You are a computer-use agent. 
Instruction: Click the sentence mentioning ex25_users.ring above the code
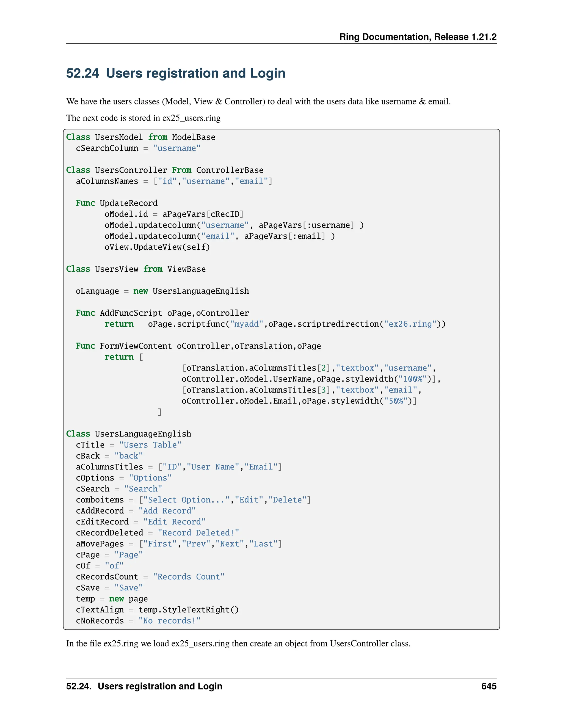pyautogui.click(x=143, y=118)
